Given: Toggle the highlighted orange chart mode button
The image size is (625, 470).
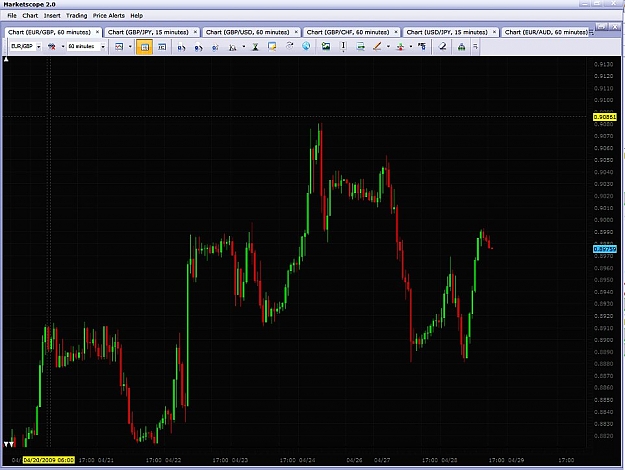Looking at the screenshot, I should (x=144, y=47).
